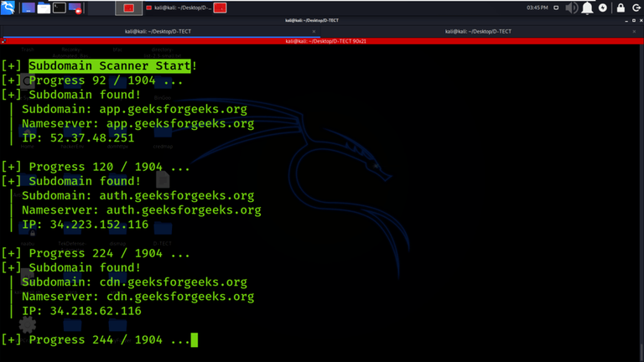This screenshot has height=362, width=644.
Task: Open the power manager icon
Action: [x=603, y=8]
